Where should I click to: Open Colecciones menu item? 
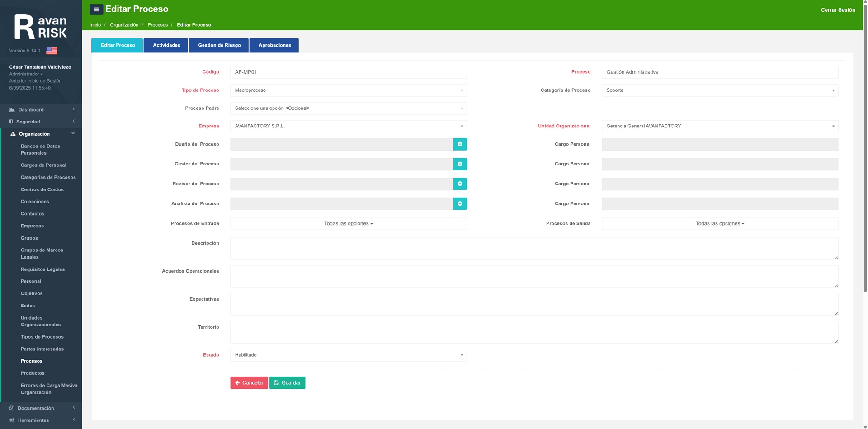(35, 202)
